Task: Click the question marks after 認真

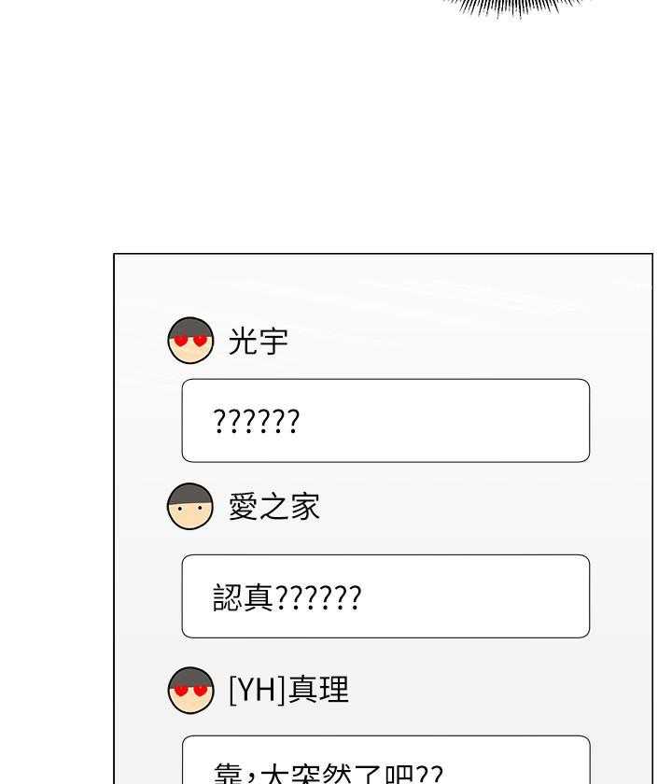Action: (x=318, y=597)
